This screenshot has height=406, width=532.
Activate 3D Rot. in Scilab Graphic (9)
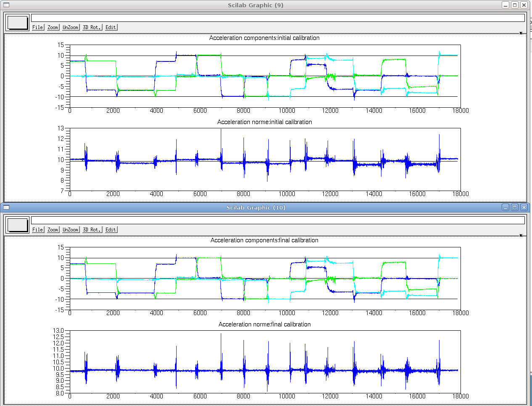coord(92,27)
